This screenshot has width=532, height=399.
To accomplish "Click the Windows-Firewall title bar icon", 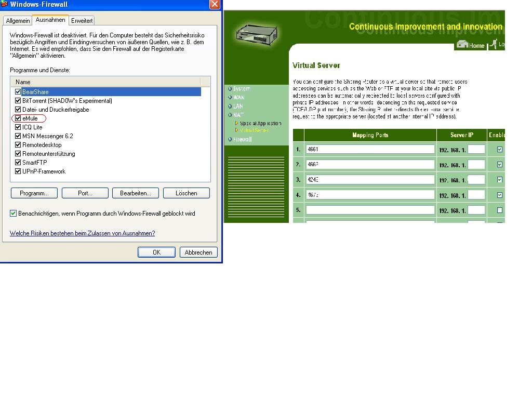I will point(4,4).
